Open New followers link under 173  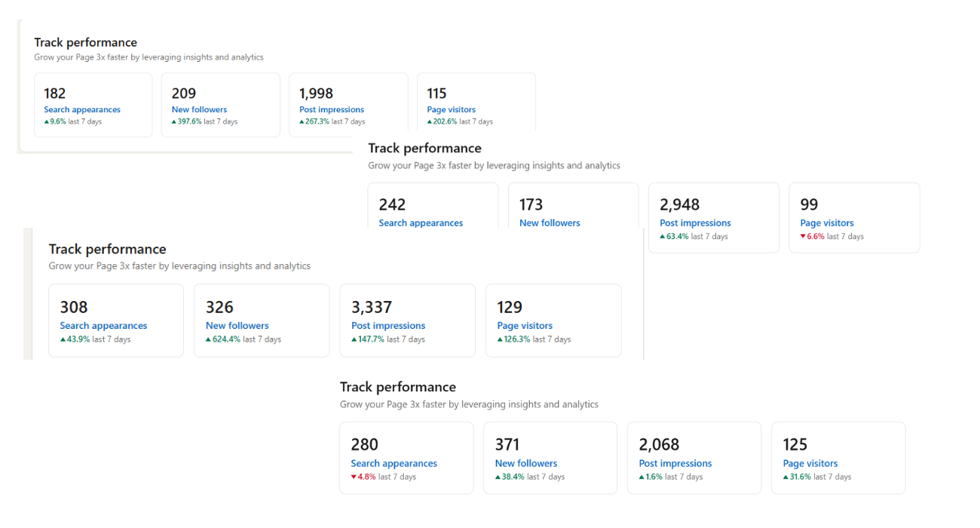[550, 223]
